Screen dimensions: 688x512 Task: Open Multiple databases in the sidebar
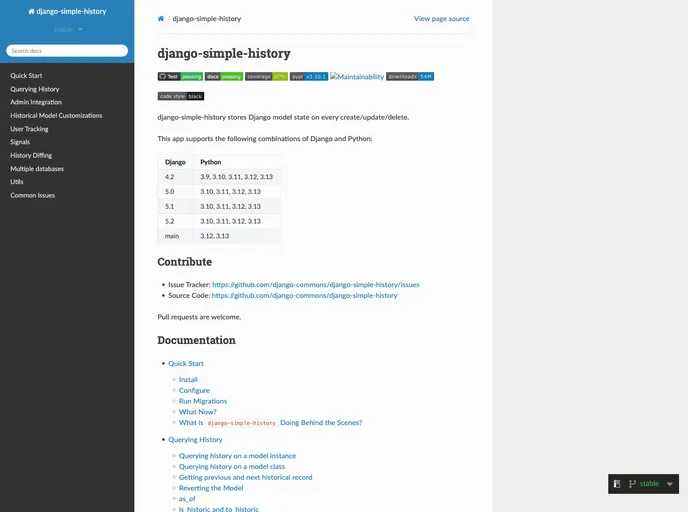tap(37, 169)
